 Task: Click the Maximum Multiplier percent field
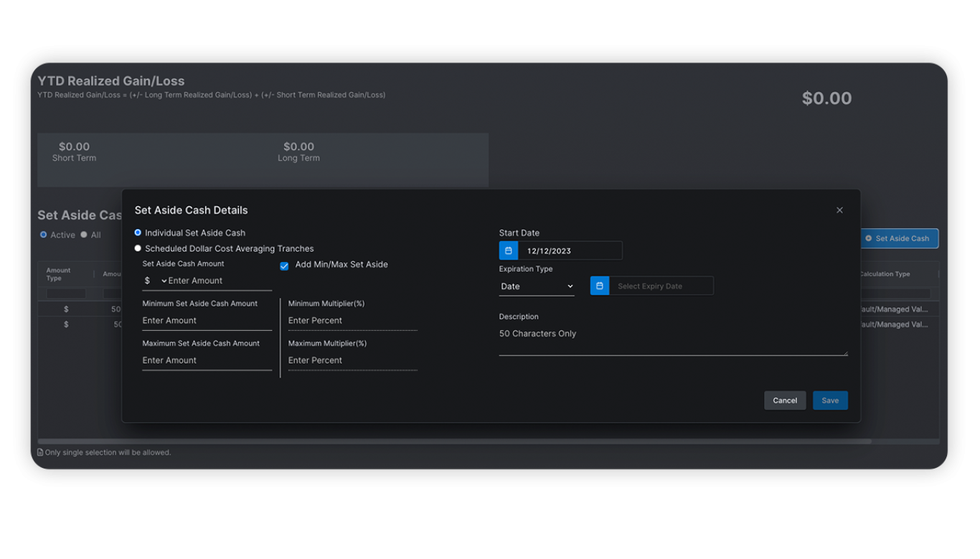(x=352, y=361)
